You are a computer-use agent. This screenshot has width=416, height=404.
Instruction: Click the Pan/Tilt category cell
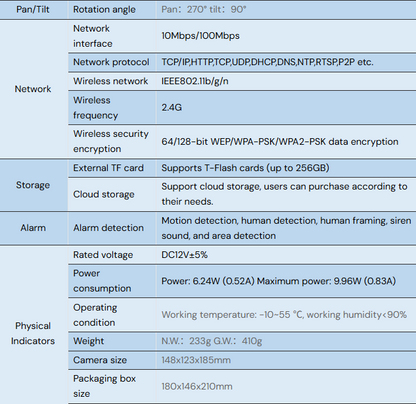tap(33, 9)
